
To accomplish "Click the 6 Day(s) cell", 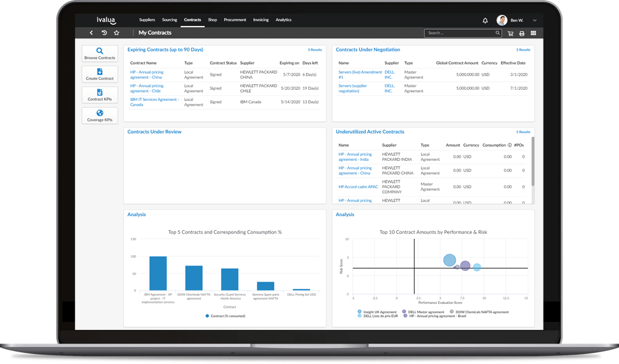I will 309,75.
